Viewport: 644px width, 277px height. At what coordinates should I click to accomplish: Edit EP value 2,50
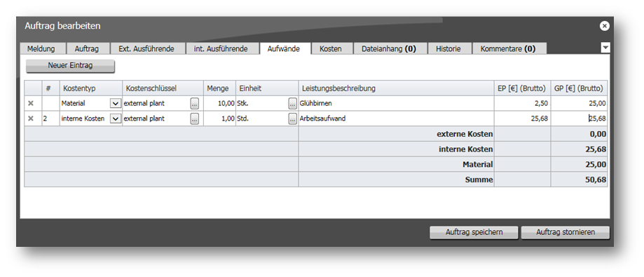pyautogui.click(x=523, y=104)
